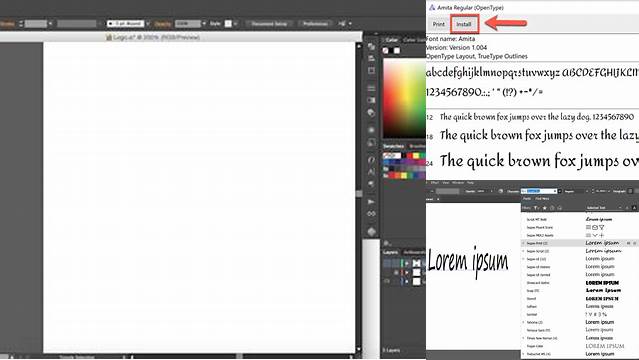The height and width of the screenshot is (360, 639).
Task: Pick a color from the spectrum ramp
Action: point(404,98)
